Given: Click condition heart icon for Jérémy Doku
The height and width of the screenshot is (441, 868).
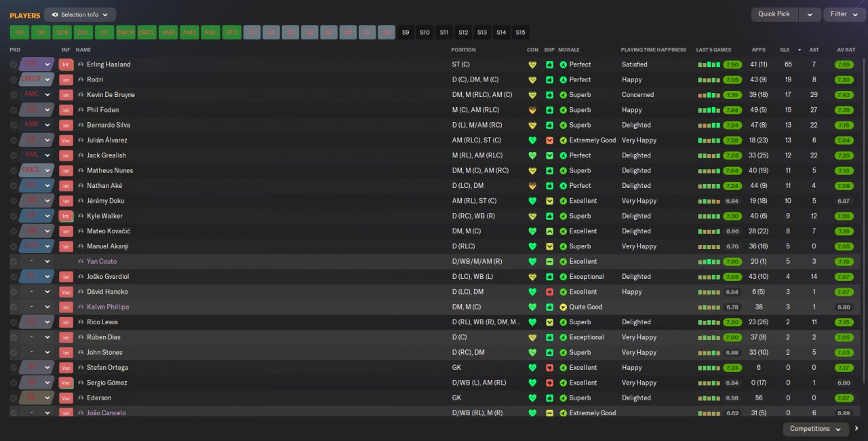Looking at the screenshot, I should (532, 202).
